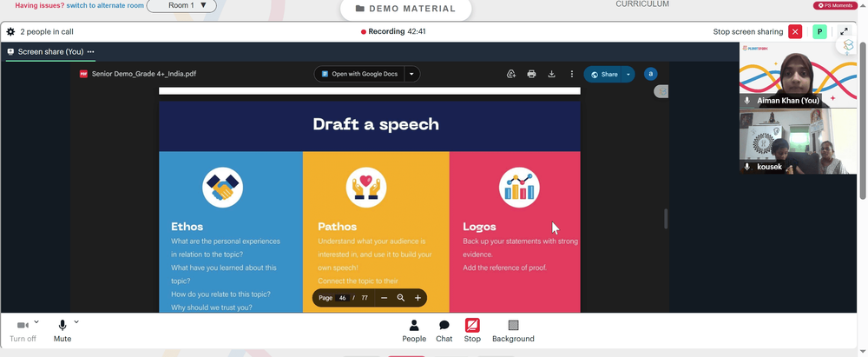The image size is (868, 357).
Task: Click the cube logo floating icon
Action: 847,45
